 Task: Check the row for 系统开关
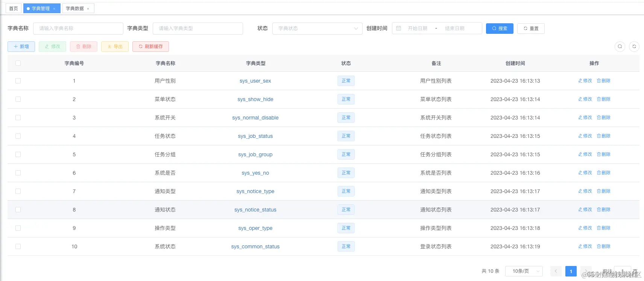tap(18, 118)
